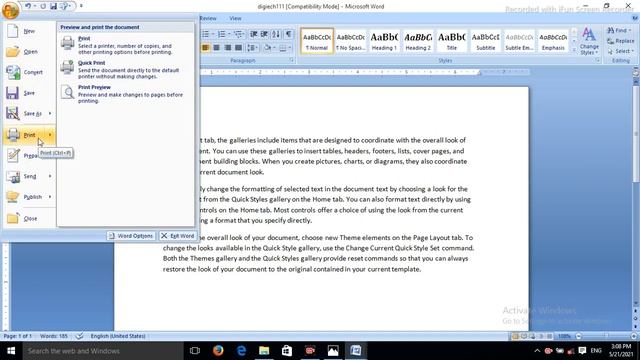The image size is (640, 360).
Task: Apply the Heading 1 style
Action: pos(384,41)
